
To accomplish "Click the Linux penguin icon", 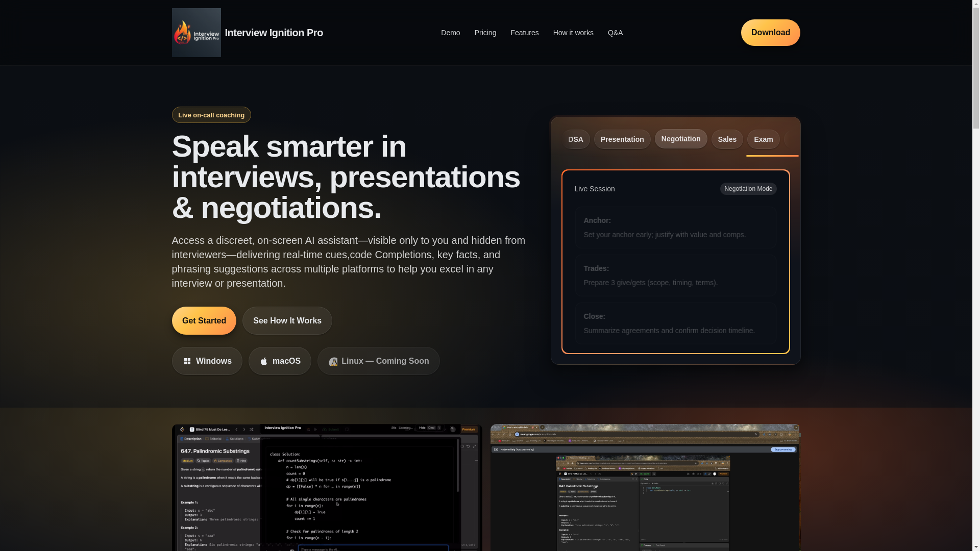I will [x=333, y=361].
